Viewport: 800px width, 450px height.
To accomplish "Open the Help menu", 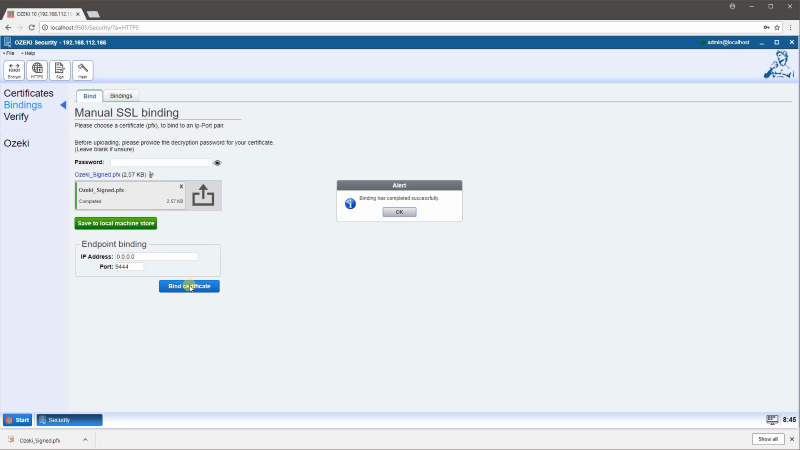I will point(28,53).
